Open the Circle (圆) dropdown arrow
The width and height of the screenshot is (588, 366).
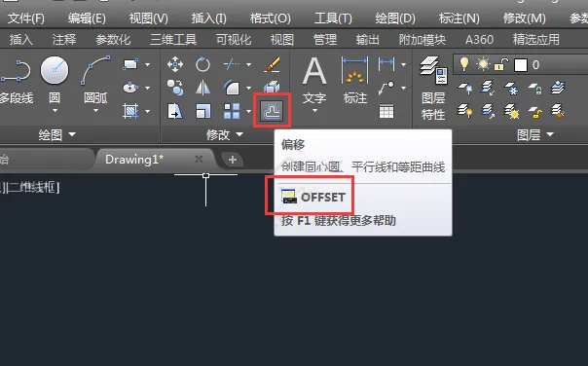click(55, 110)
